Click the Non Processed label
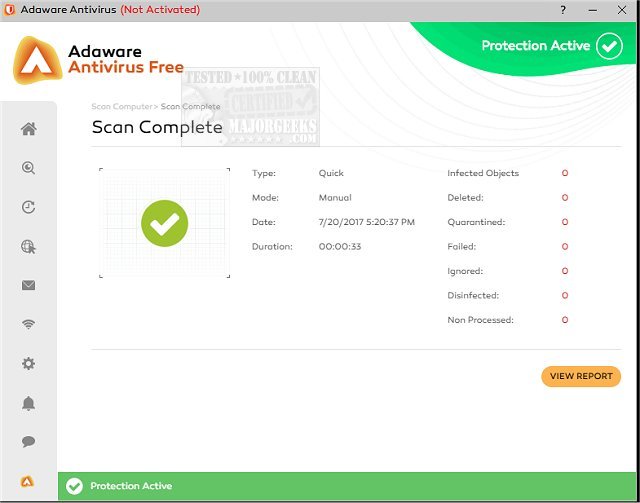This screenshot has width=640, height=503. click(x=480, y=320)
